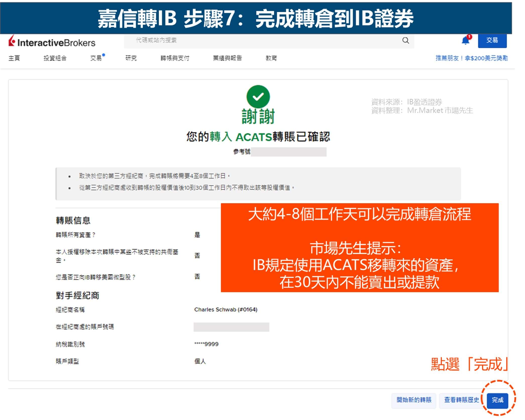525x420 pixels.
Task: Click the 參考號 label
Action: (x=242, y=151)
